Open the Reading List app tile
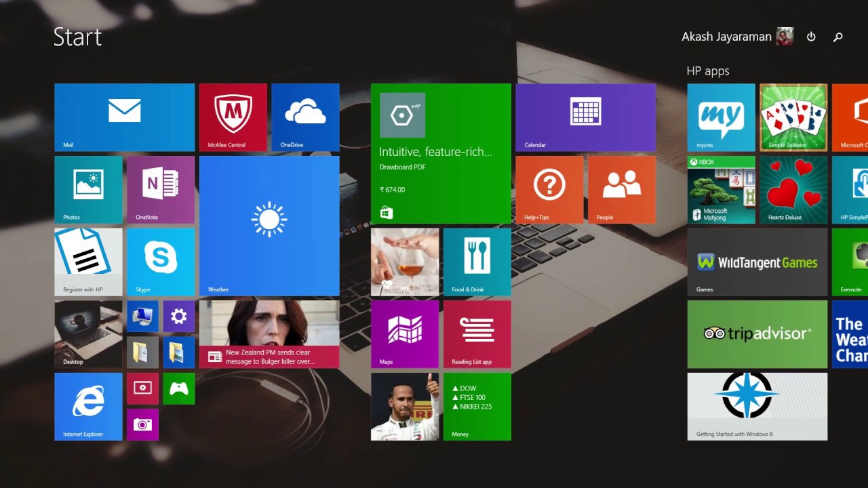This screenshot has height=488, width=868. pyautogui.click(x=477, y=334)
